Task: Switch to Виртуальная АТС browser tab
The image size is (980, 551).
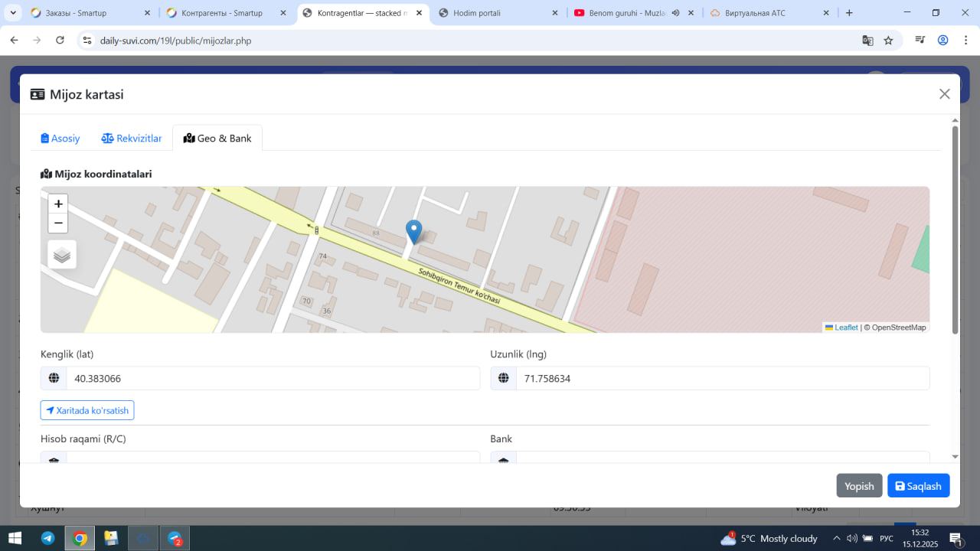Action: coord(769,13)
